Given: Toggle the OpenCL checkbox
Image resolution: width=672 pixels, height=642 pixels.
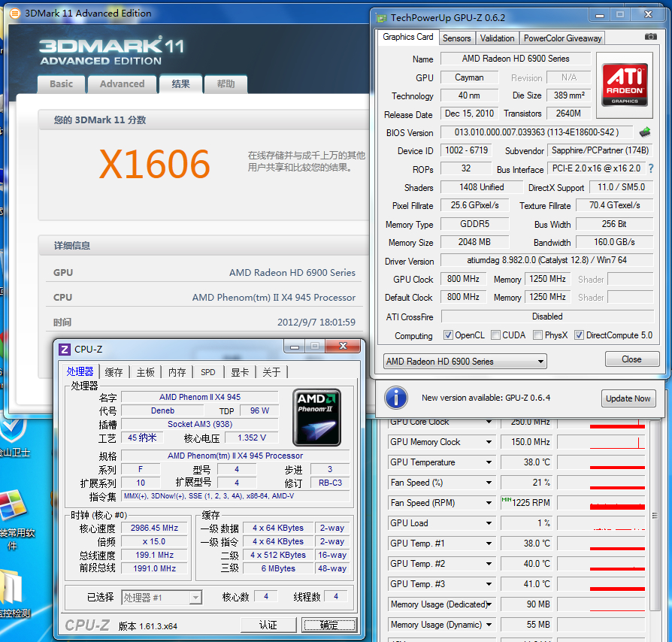Looking at the screenshot, I should click(x=448, y=335).
